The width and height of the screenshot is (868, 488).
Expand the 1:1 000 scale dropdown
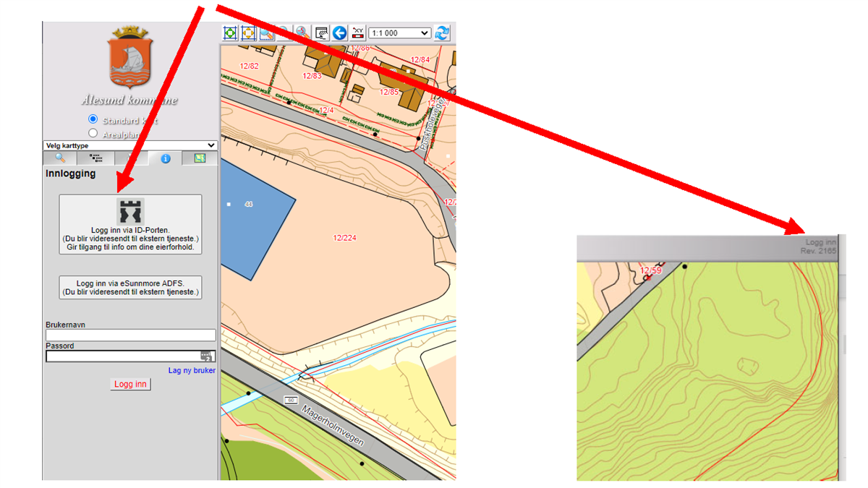pyautogui.click(x=399, y=33)
